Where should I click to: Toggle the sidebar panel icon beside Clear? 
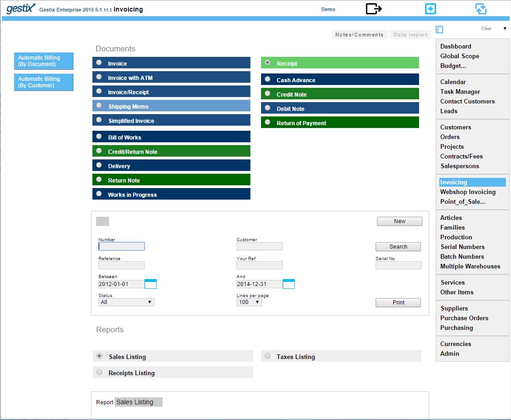(439, 30)
